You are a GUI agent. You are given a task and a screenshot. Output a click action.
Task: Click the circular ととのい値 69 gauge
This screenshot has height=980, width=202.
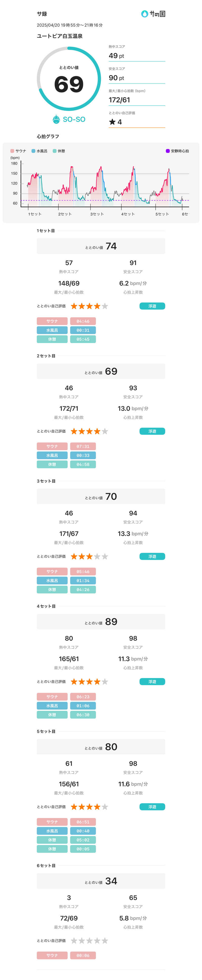tap(69, 79)
